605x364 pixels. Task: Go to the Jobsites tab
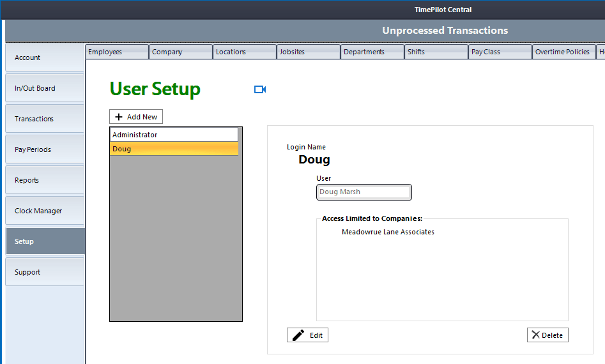click(x=308, y=52)
